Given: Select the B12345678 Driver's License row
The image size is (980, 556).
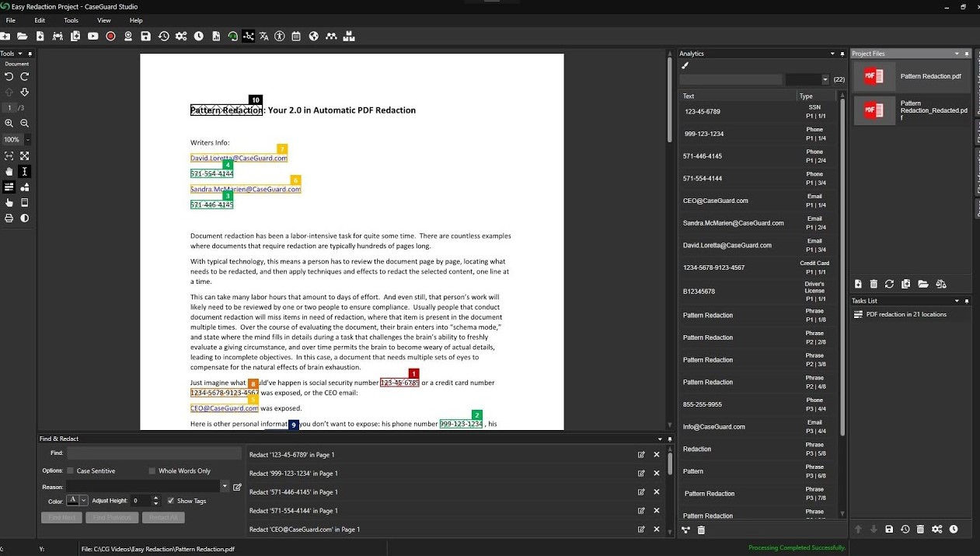Looking at the screenshot, I should coord(757,291).
